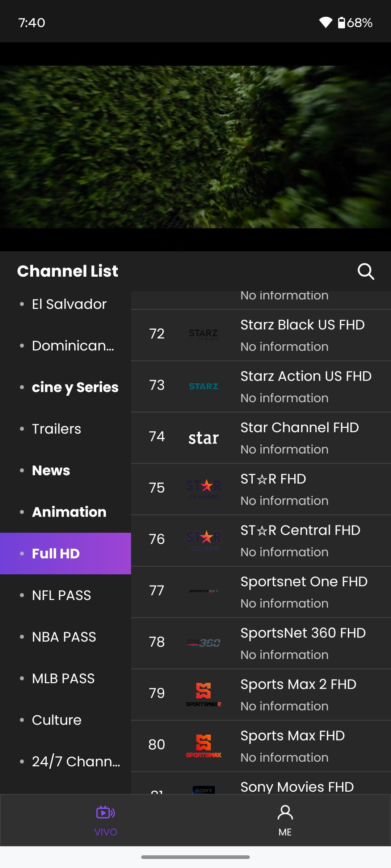
Task: Tap the VIVO live TV icon
Action: [x=105, y=813]
